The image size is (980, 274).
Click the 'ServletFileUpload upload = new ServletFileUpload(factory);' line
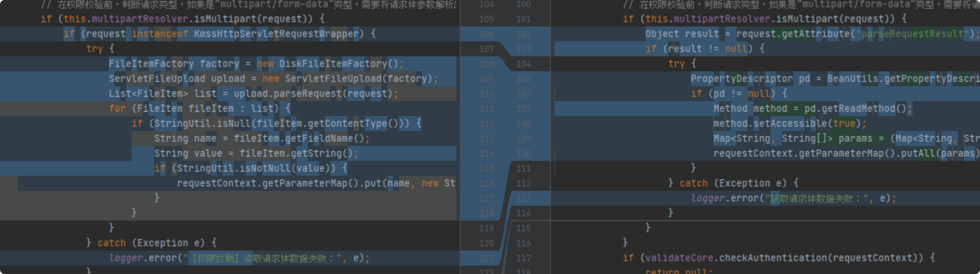click(x=274, y=79)
